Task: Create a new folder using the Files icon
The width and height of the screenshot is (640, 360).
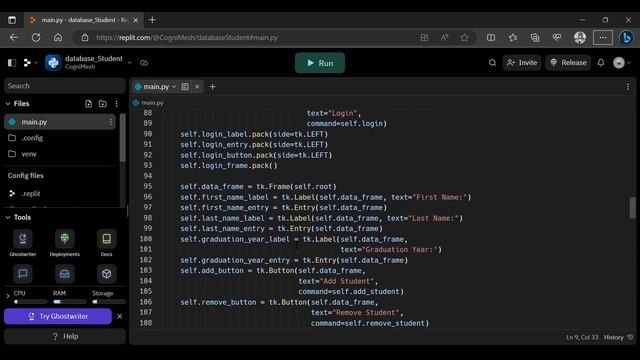Action: pos(102,104)
